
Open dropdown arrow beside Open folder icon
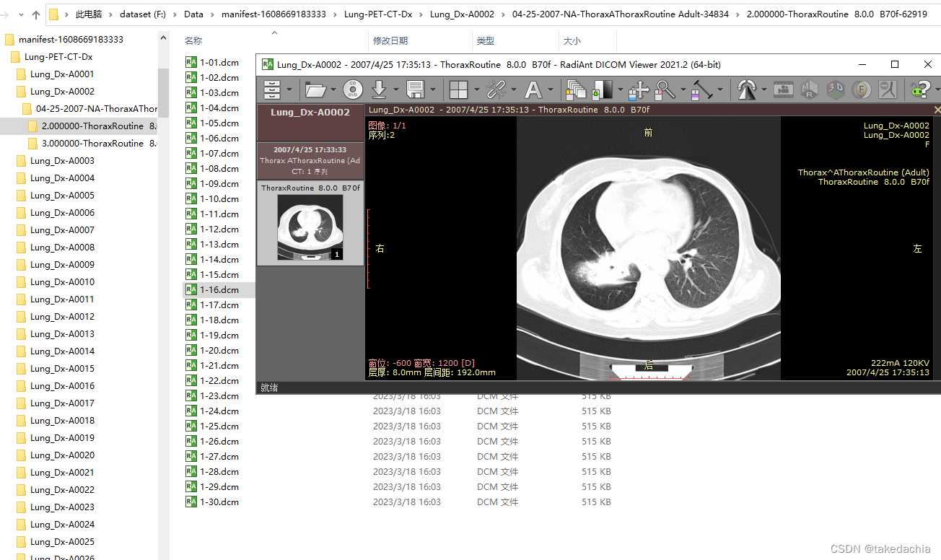click(x=333, y=90)
